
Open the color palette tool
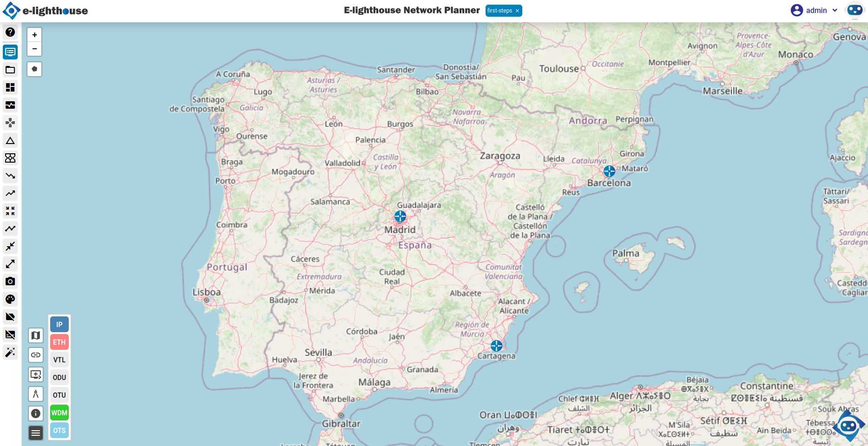(10, 299)
